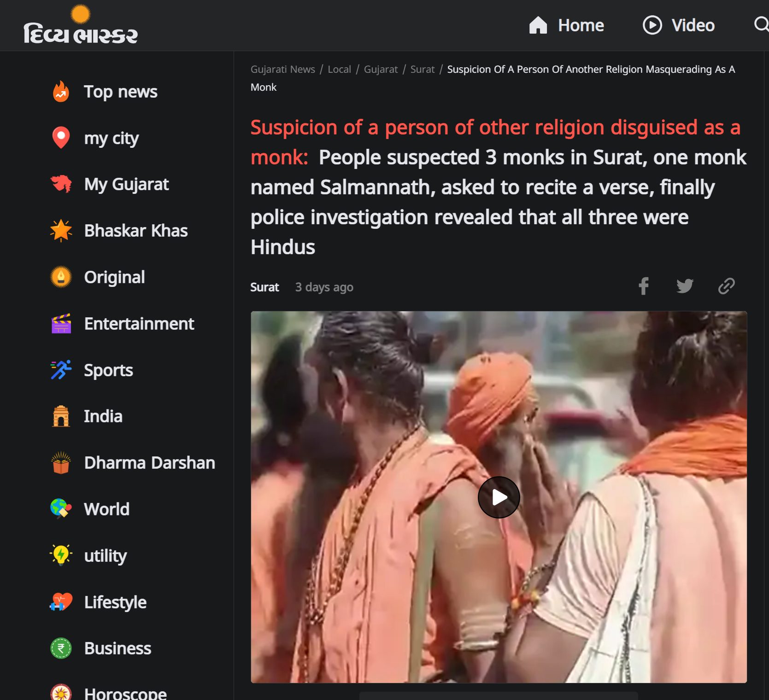Play the monks video
The height and width of the screenshot is (700, 769).
pyautogui.click(x=499, y=497)
